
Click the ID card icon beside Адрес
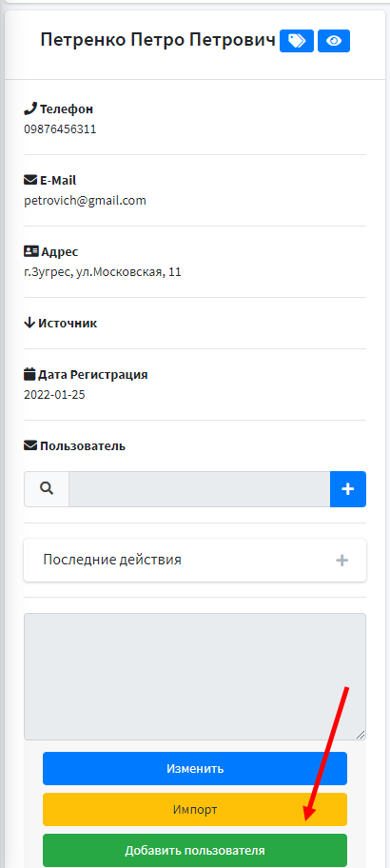pos(31,252)
